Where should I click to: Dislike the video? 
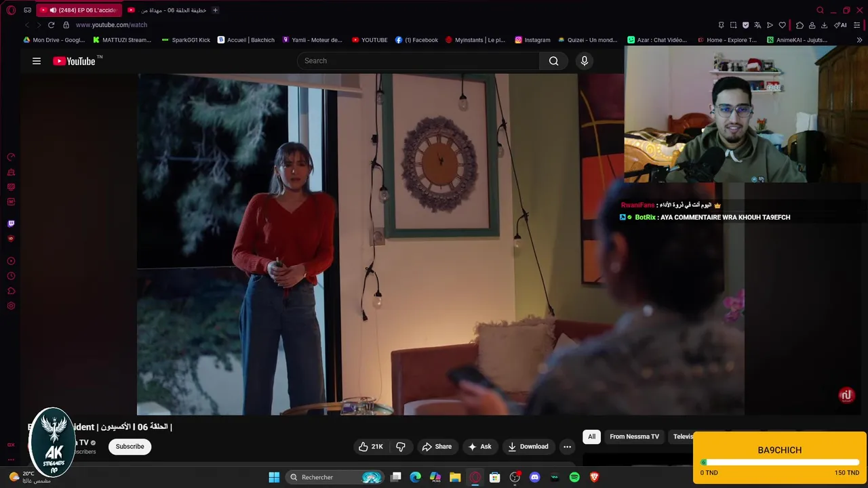401,447
